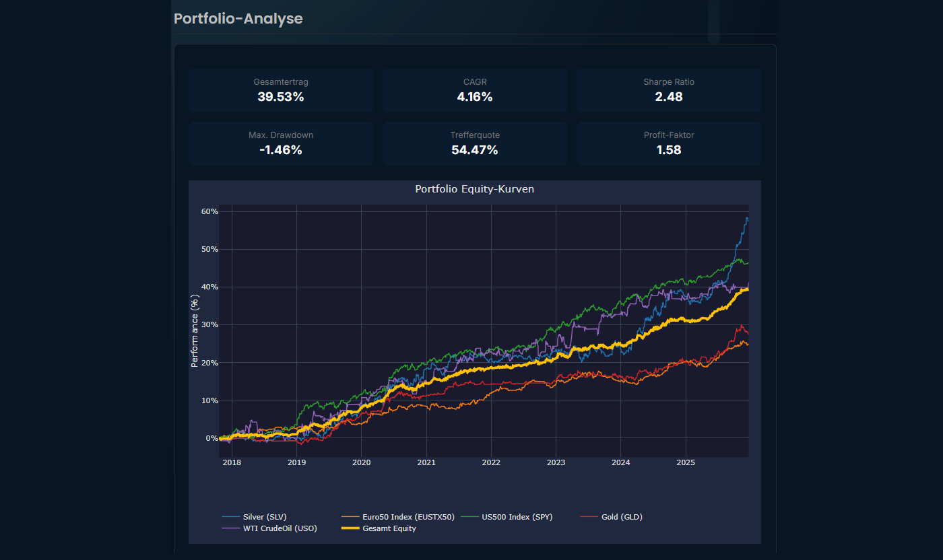Click the Gesamt Equity legend label

pos(389,528)
